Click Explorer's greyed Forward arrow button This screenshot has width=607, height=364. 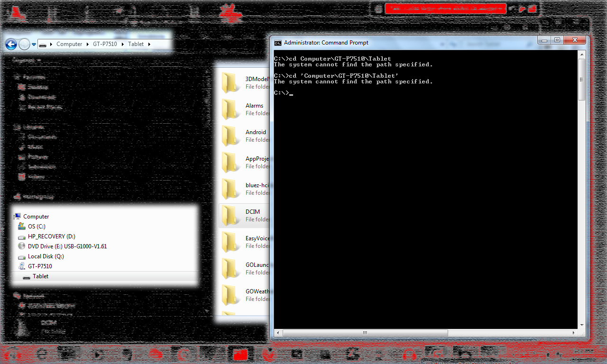24,44
